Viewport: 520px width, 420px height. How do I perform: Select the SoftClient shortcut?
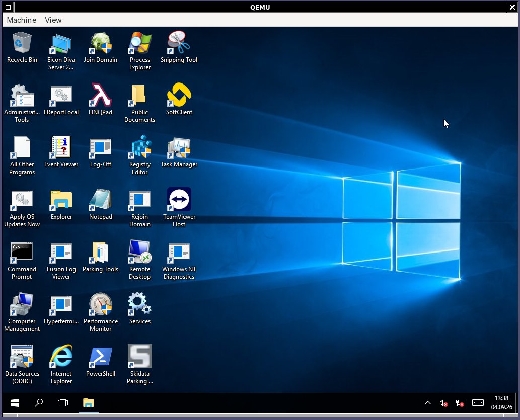click(x=179, y=100)
